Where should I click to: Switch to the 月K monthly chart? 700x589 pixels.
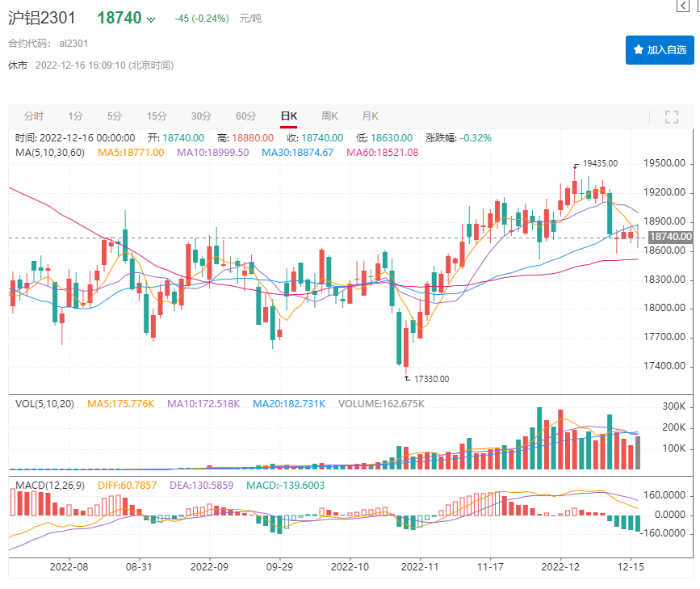tap(370, 116)
